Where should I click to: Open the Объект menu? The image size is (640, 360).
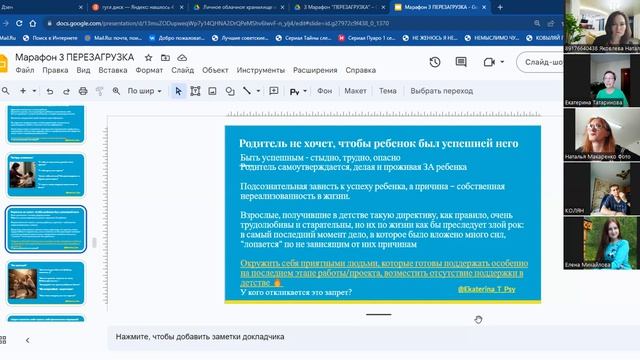click(x=215, y=70)
